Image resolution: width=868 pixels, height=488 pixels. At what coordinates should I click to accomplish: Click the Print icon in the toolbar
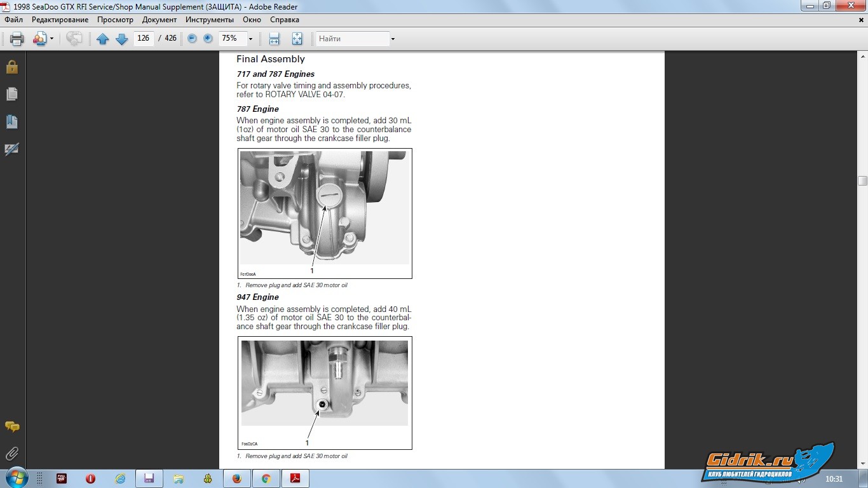(x=17, y=39)
